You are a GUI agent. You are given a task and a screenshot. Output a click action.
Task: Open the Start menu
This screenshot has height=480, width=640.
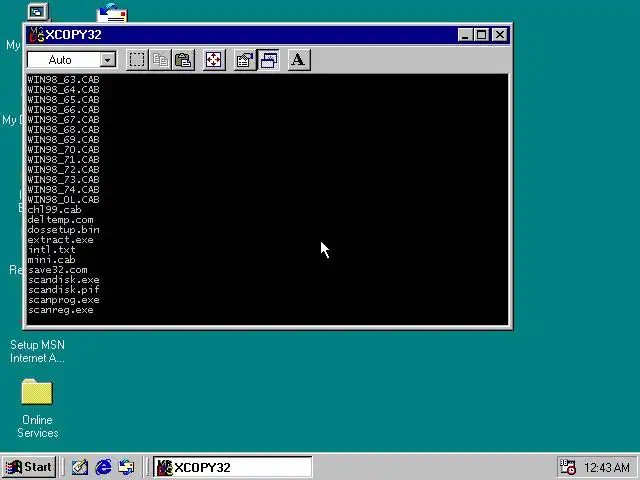29,467
